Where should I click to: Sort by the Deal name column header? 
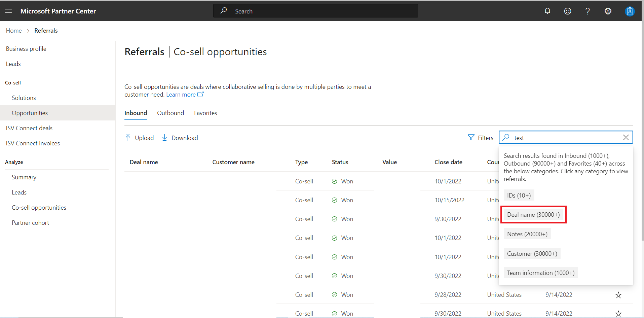(144, 162)
